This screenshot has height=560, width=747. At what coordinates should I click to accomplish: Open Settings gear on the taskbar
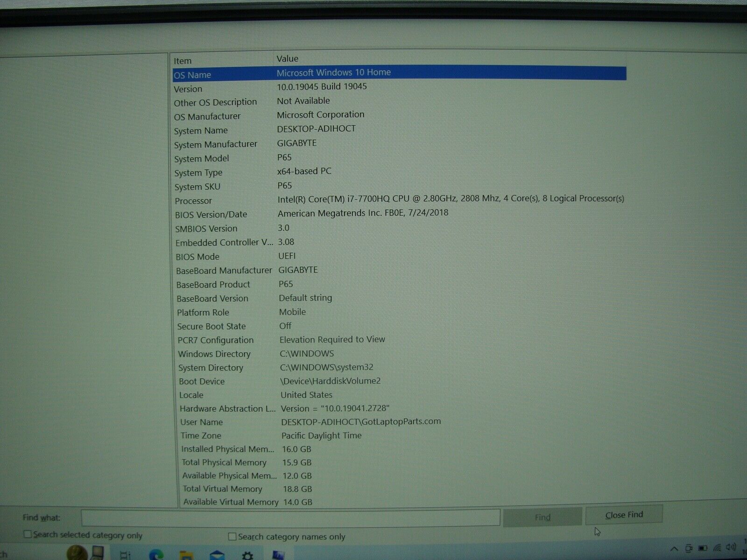coord(247,555)
